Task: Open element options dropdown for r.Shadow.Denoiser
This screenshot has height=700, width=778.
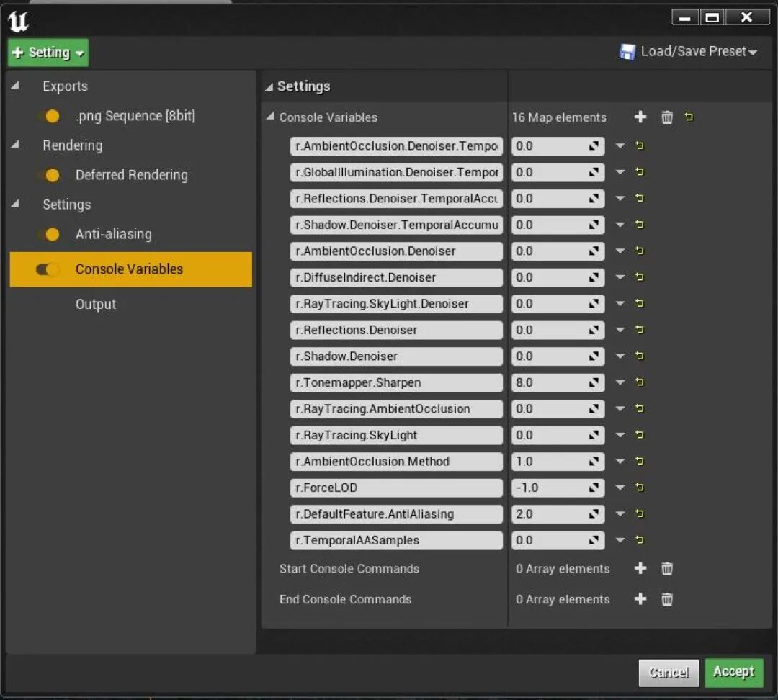Action: [620, 356]
